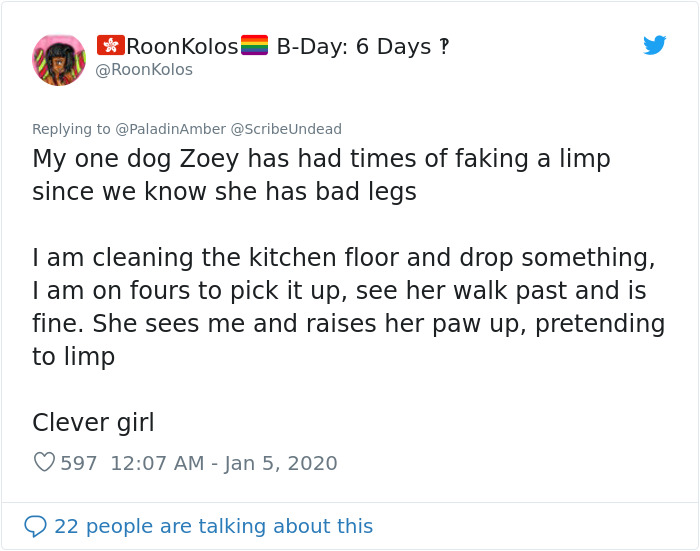
Task: Click the rainbow flag emoji
Action: point(254,46)
